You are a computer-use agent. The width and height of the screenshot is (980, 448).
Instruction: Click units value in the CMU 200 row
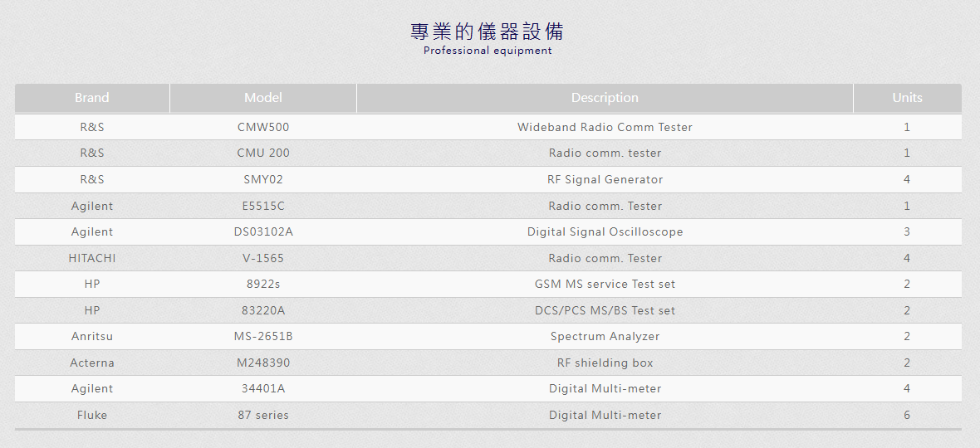click(907, 153)
